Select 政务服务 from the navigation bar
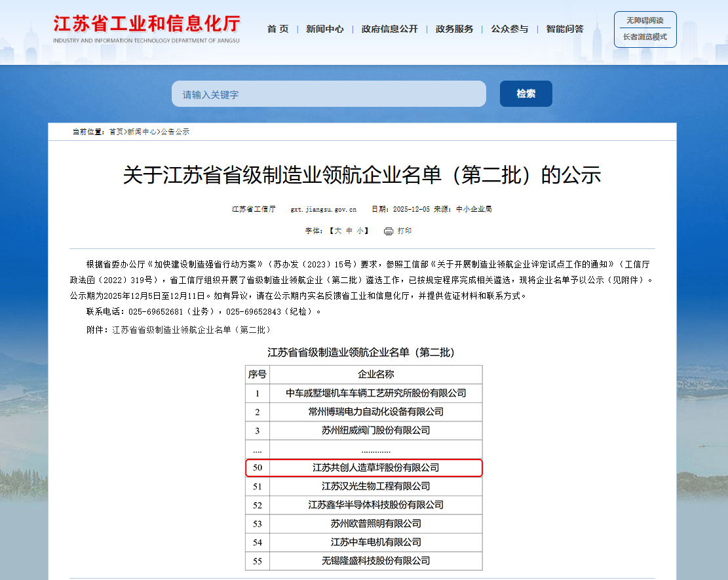Viewport: 728px width, 580px height. (x=454, y=29)
